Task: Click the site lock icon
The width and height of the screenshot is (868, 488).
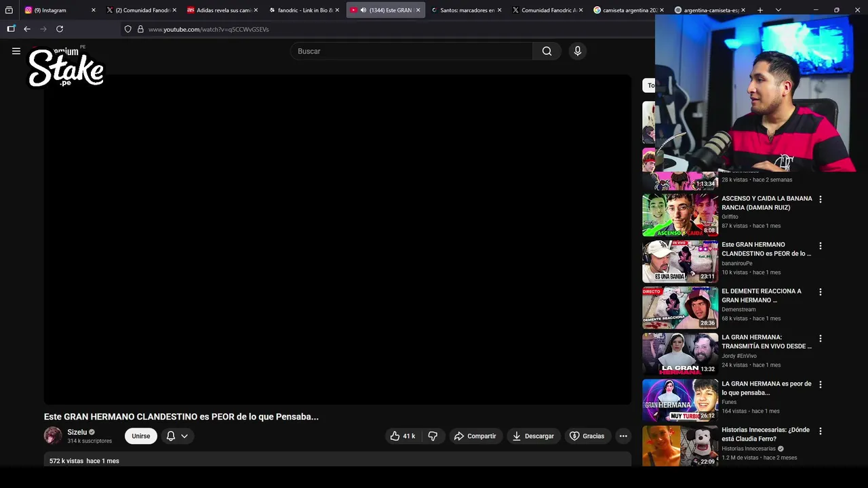Action: click(140, 29)
